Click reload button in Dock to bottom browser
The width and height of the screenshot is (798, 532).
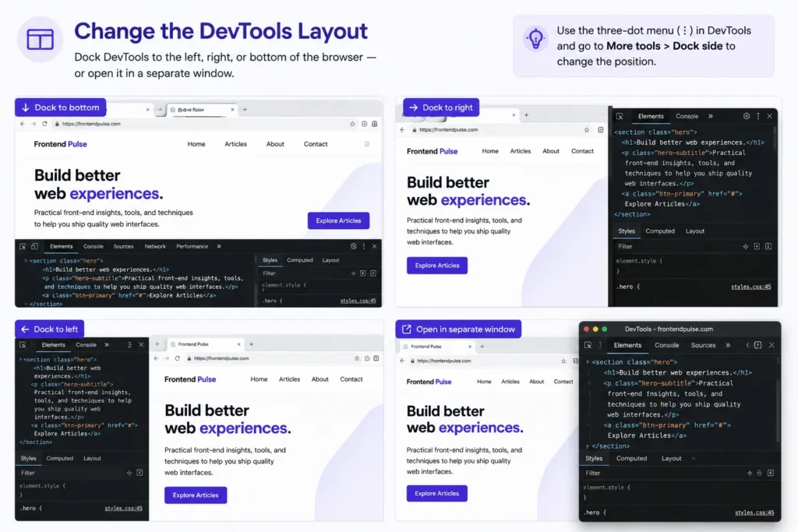44,124
